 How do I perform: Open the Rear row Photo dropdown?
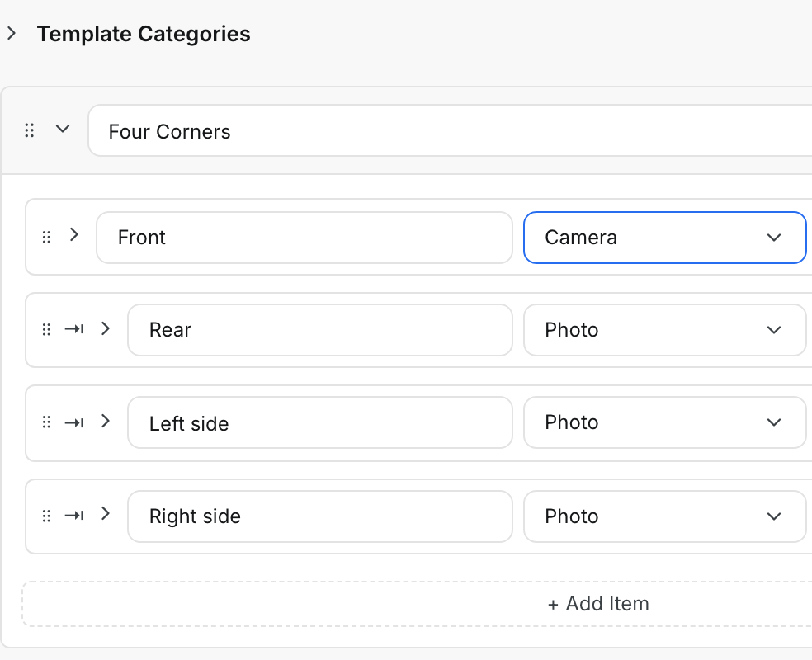tap(665, 330)
